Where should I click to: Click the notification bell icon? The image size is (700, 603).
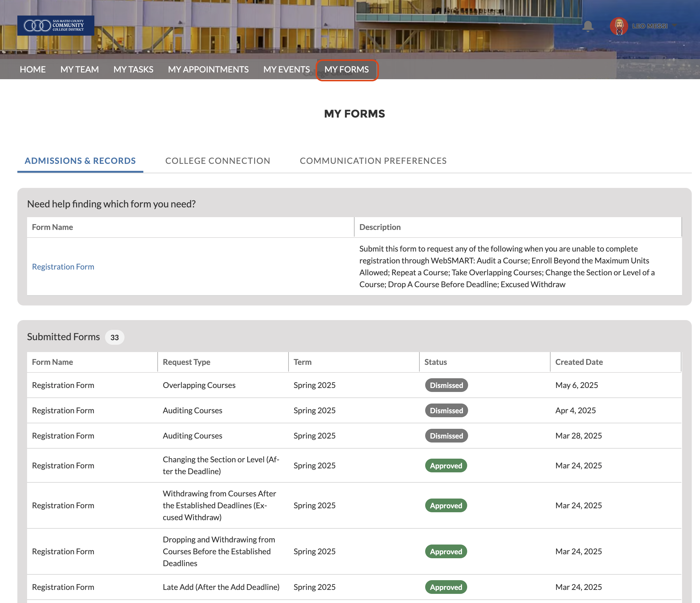click(588, 26)
